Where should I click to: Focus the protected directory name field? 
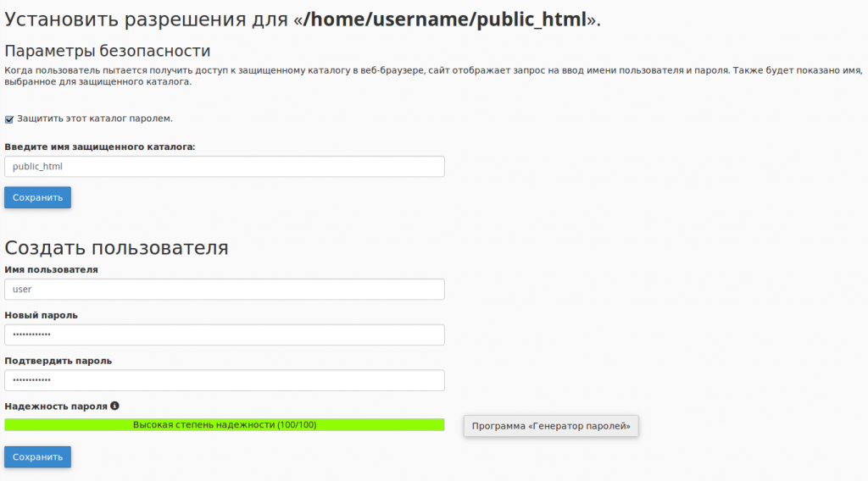pos(224,167)
